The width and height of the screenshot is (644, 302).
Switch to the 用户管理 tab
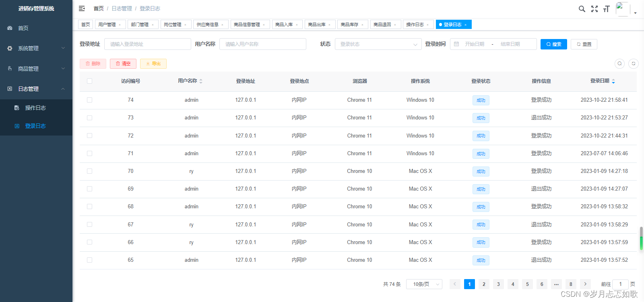(110, 25)
